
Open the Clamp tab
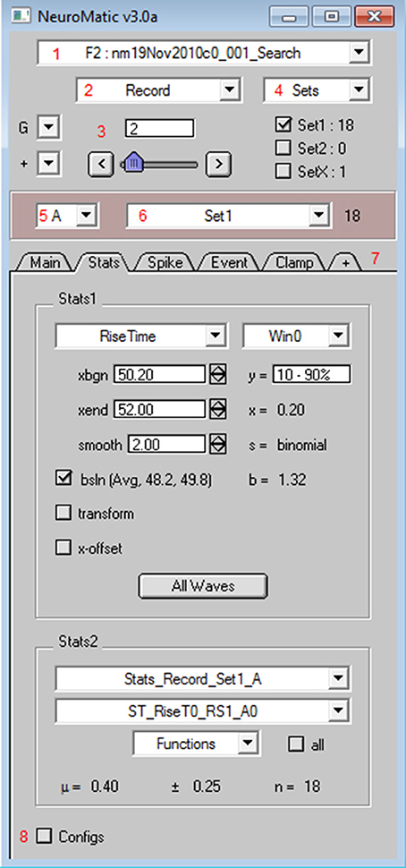(295, 262)
